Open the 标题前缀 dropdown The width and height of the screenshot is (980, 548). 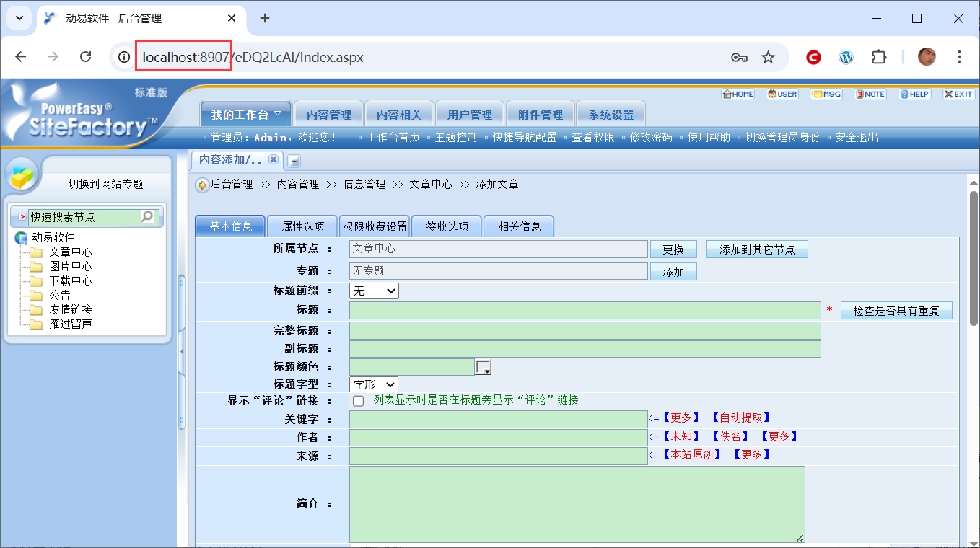coord(374,291)
